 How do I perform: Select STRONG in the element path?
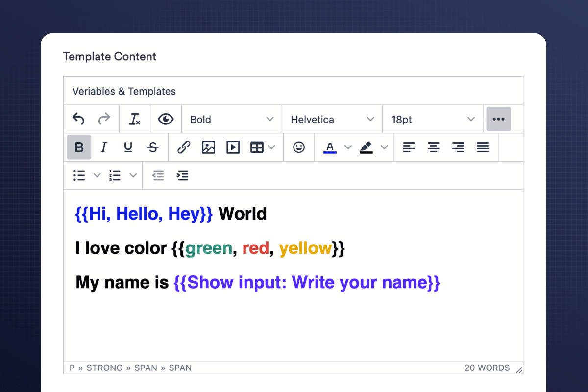coord(105,367)
